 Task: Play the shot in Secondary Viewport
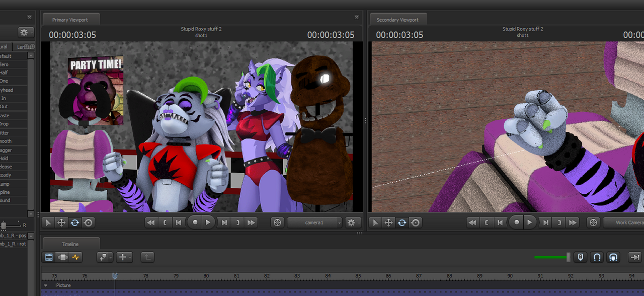coord(530,222)
